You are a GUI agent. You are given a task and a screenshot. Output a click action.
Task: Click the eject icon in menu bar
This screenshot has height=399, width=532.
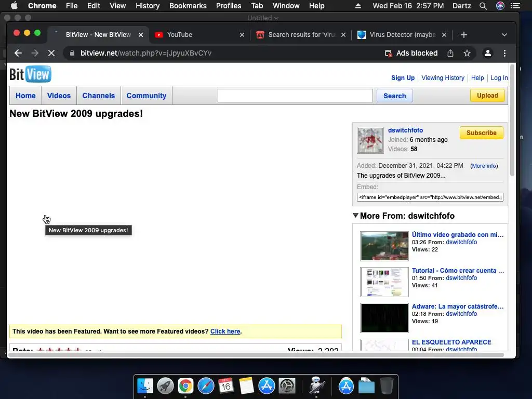[358, 6]
